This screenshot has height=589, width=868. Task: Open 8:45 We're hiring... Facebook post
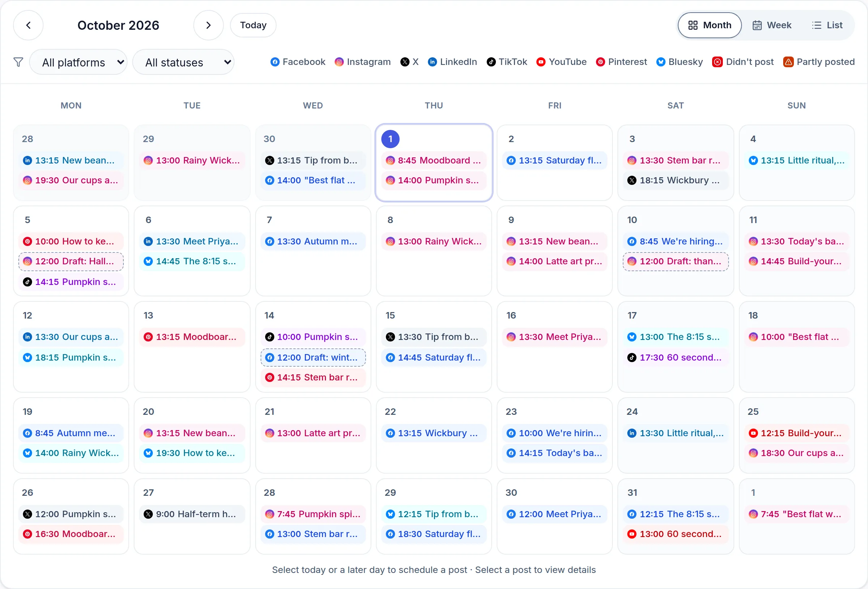[675, 241]
